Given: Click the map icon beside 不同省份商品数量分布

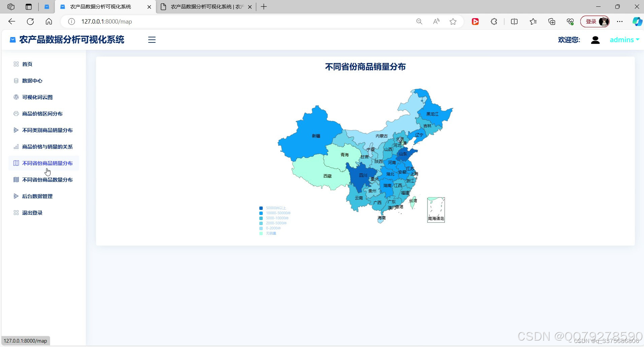Looking at the screenshot, I should (16, 180).
